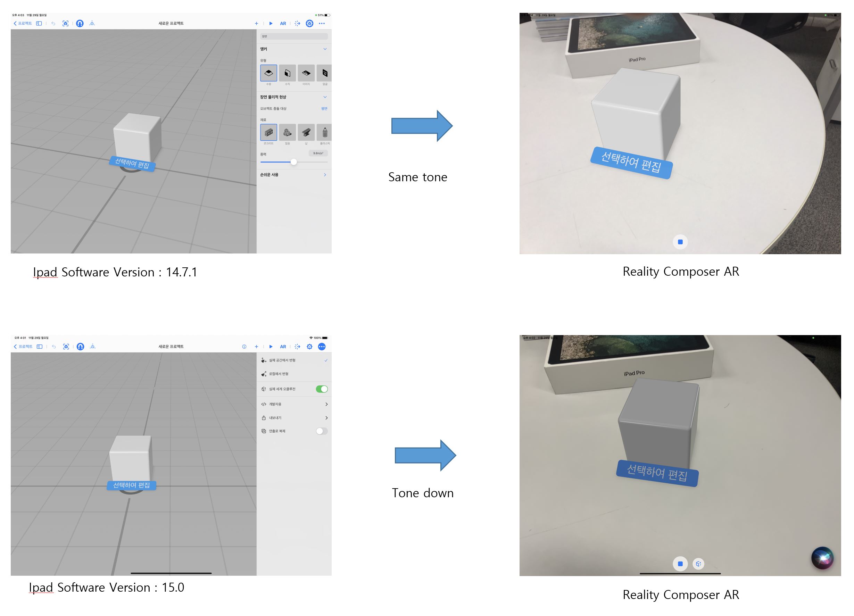Viewport: 854px width, 616px height.
Task: Click the frame-object icon in the 14.7.1 toolbar
Action: [66, 23]
